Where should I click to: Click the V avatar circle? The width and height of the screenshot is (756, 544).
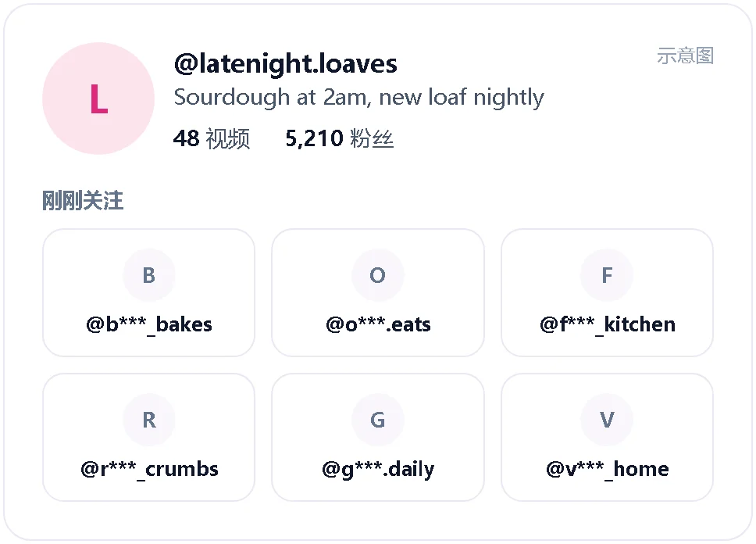click(607, 420)
